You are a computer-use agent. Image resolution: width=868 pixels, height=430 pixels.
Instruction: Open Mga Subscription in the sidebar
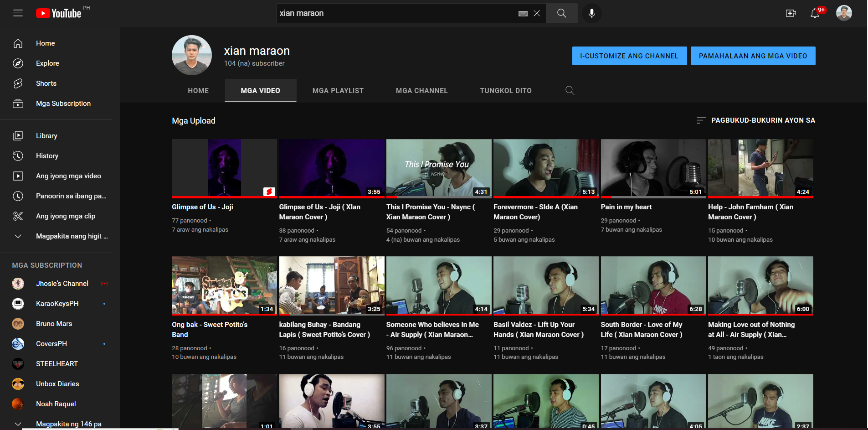tap(60, 104)
